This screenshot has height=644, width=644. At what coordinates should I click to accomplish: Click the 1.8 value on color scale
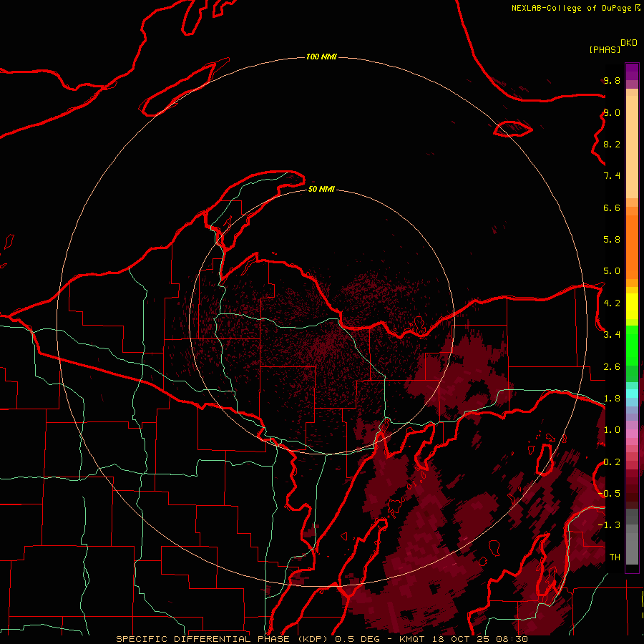pyautogui.click(x=612, y=399)
